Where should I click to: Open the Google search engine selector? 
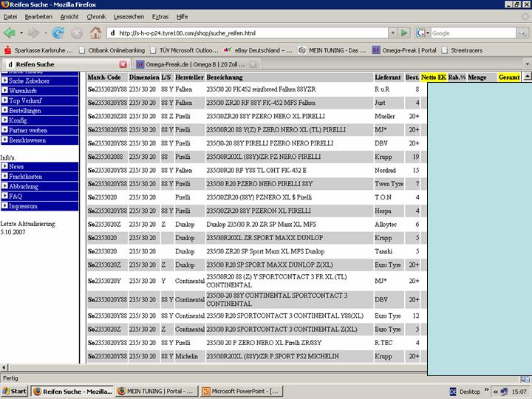tap(423, 33)
